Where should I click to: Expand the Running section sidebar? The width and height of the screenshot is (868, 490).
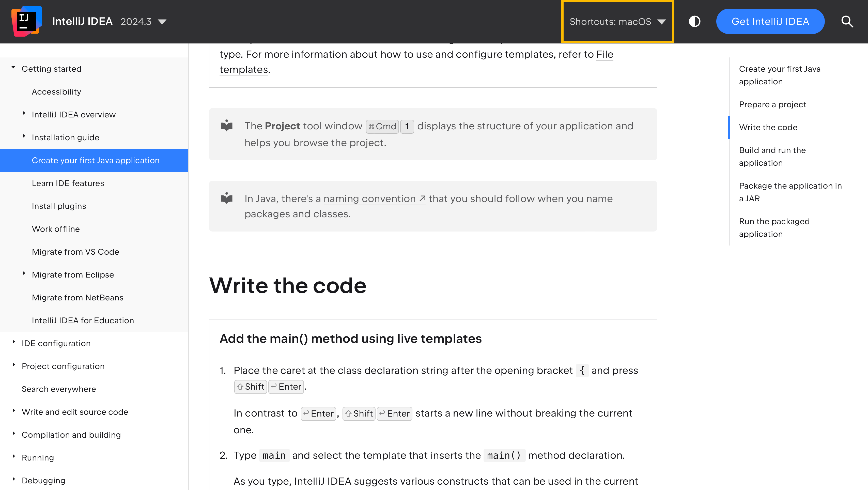13,457
